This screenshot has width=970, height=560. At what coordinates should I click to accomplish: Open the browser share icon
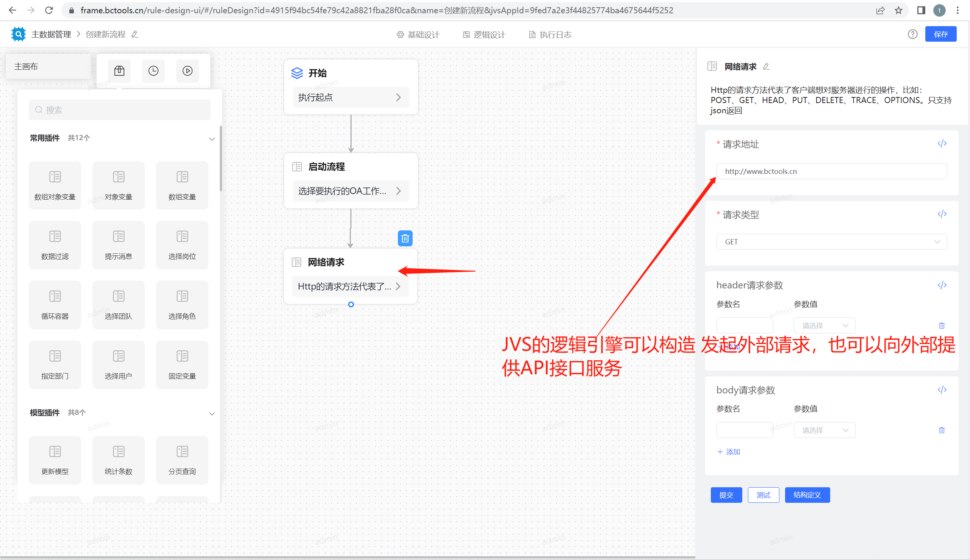(x=880, y=10)
